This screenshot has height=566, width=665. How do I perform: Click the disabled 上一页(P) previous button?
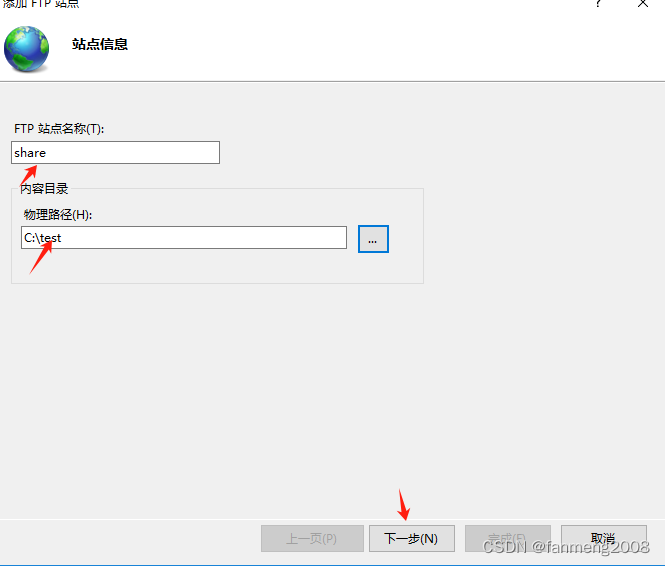[x=312, y=538]
